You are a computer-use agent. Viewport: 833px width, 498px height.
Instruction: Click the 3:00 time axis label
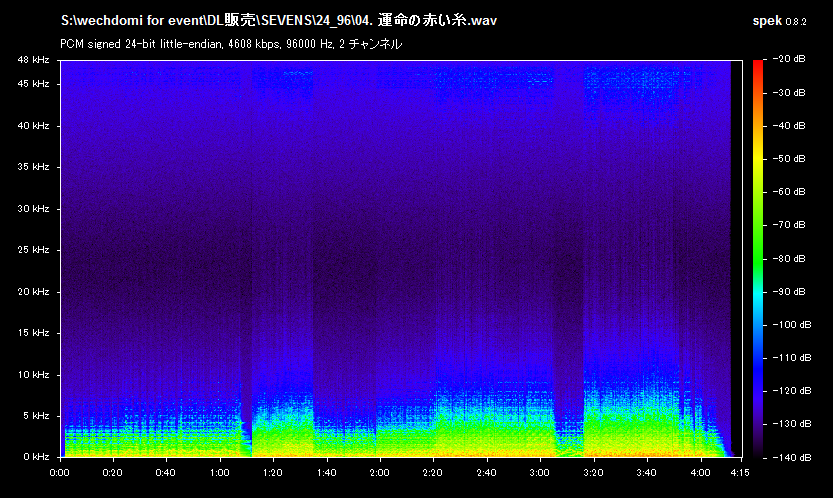coord(540,473)
